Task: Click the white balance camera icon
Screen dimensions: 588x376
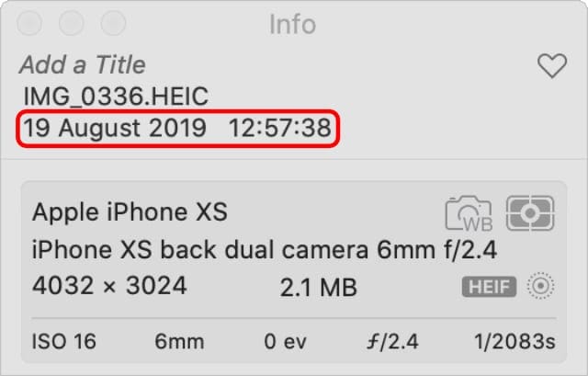Action: [469, 213]
